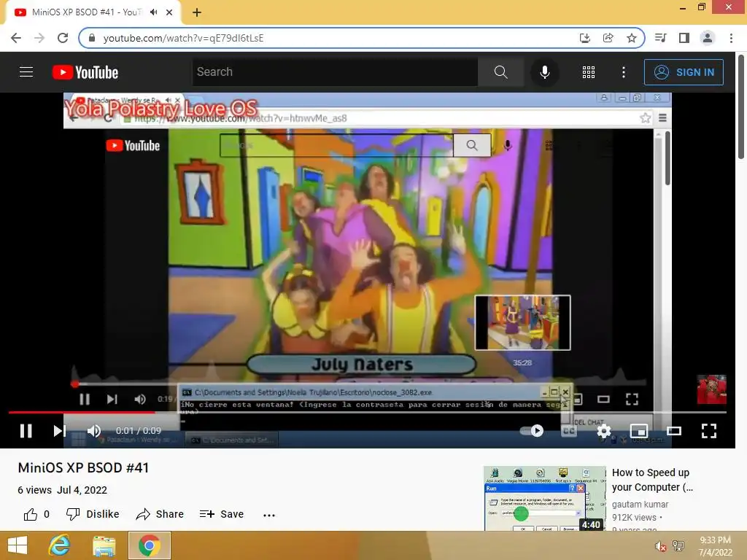The height and width of the screenshot is (560, 747).
Task: Open Chrome media control button
Action: pos(660,38)
